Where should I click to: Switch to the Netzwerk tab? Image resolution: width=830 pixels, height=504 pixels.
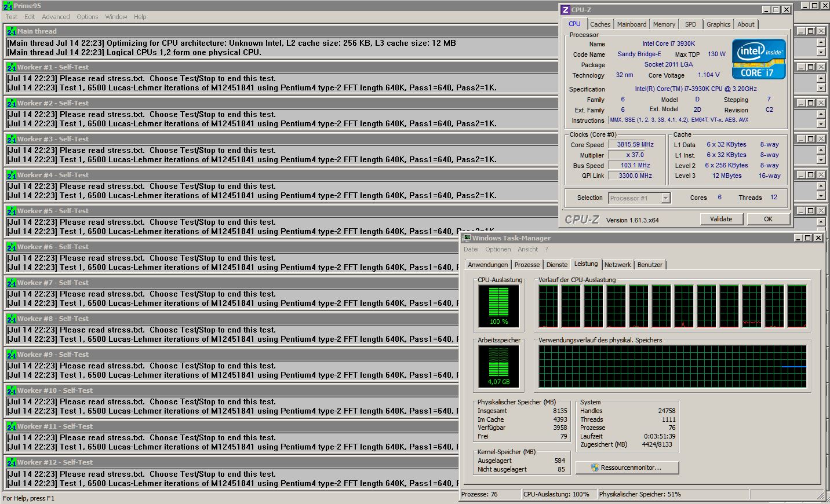(617, 265)
